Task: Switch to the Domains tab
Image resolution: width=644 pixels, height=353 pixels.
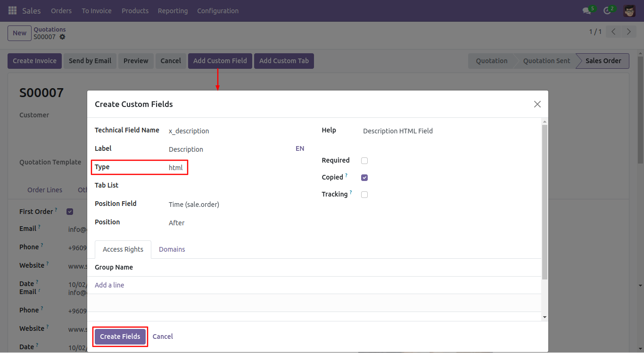Action: click(x=172, y=249)
